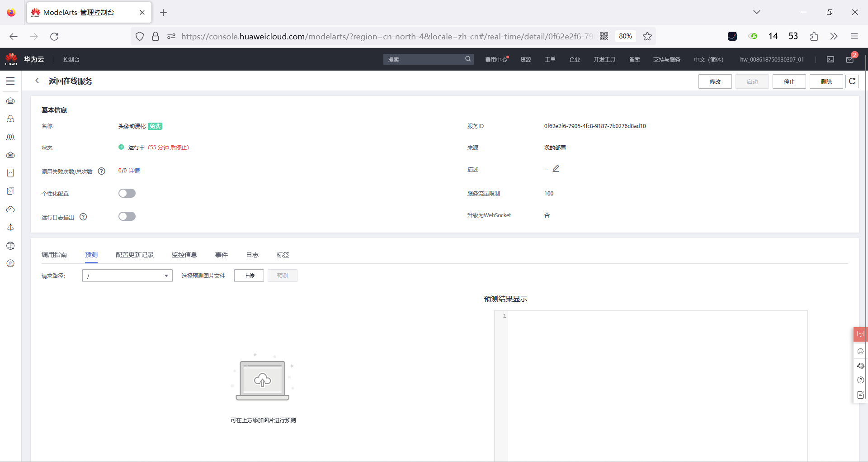Viewport: 868px width, 462px height.
Task: Open 控制台 link in the header
Action: pyautogui.click(x=71, y=59)
